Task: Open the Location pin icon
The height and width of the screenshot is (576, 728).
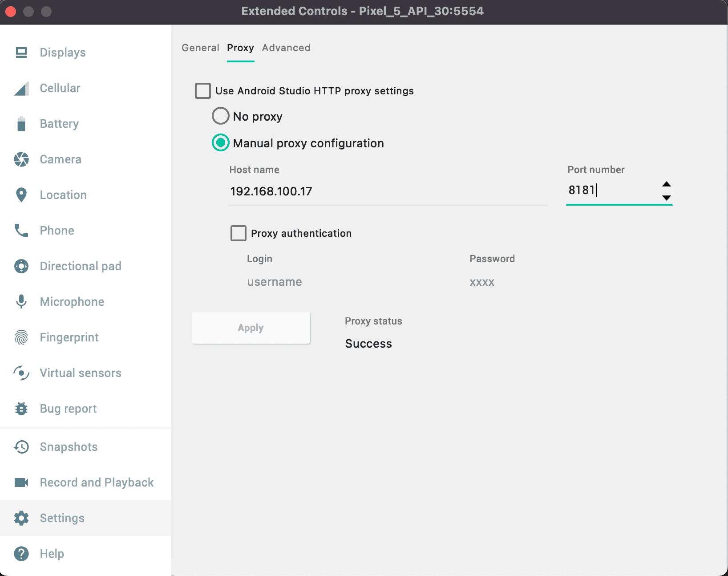Action: tap(21, 195)
